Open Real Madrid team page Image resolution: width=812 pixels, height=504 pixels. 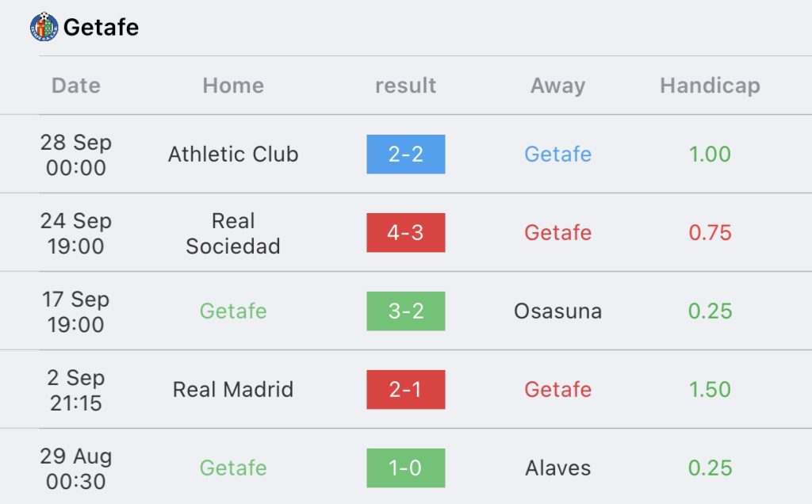[x=233, y=390]
